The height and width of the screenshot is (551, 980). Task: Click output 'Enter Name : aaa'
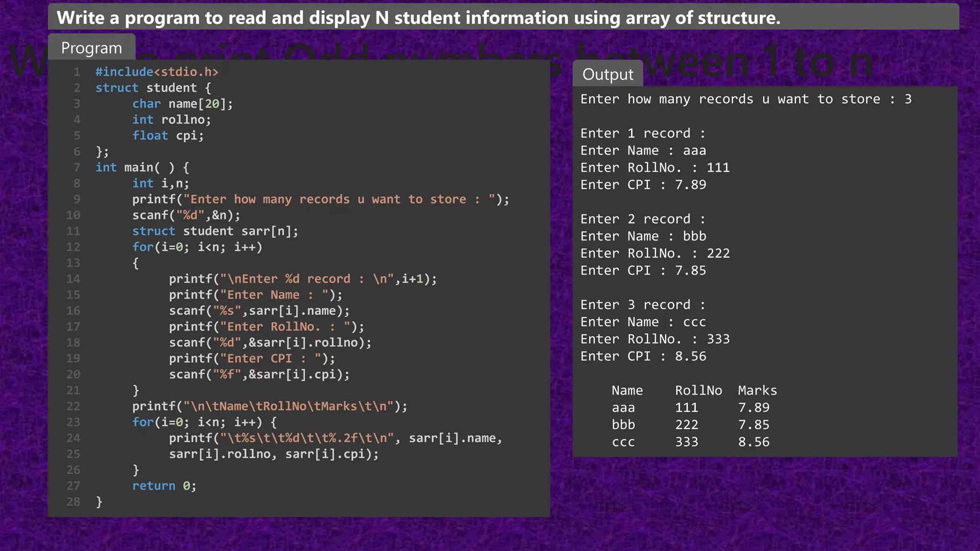tap(643, 150)
